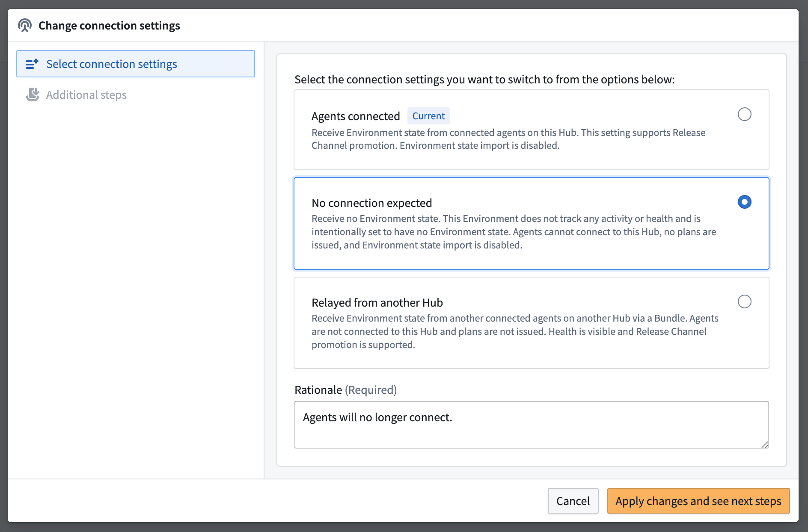The width and height of the screenshot is (808, 532).
Task: Choose the No connection expected option
Action: coord(745,202)
